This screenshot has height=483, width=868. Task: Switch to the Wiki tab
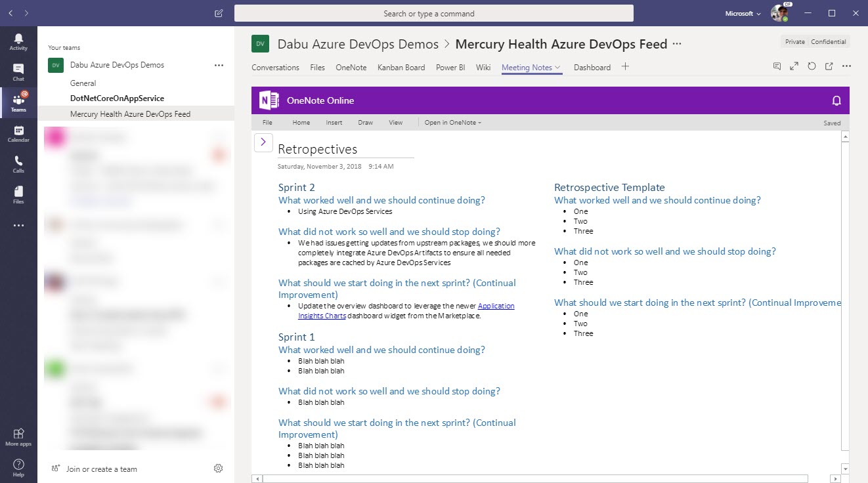[x=483, y=67]
